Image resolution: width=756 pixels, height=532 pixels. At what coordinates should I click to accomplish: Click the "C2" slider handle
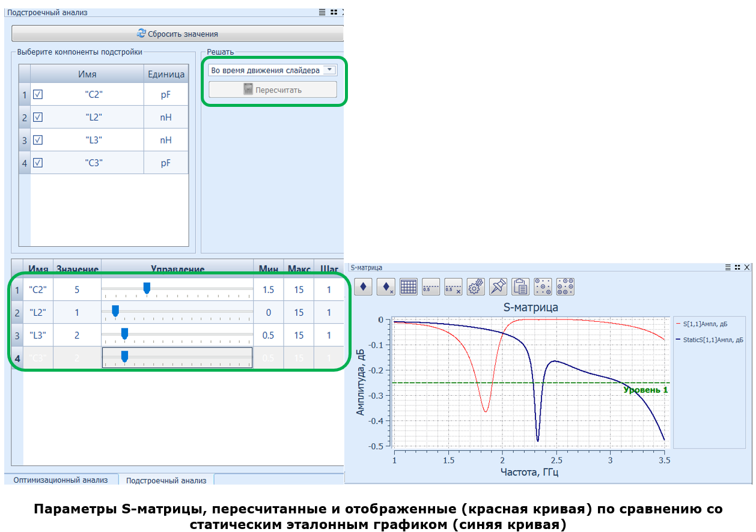point(147,288)
